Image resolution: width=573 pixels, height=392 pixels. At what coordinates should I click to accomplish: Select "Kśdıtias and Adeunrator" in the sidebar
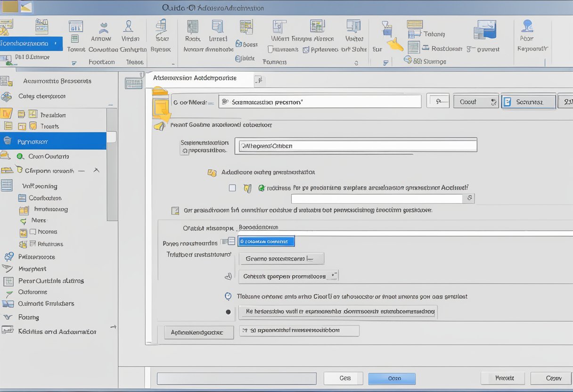click(57, 332)
